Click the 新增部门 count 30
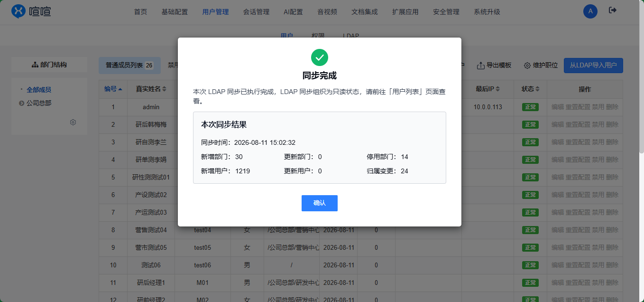The height and width of the screenshot is (302, 644). click(239, 157)
